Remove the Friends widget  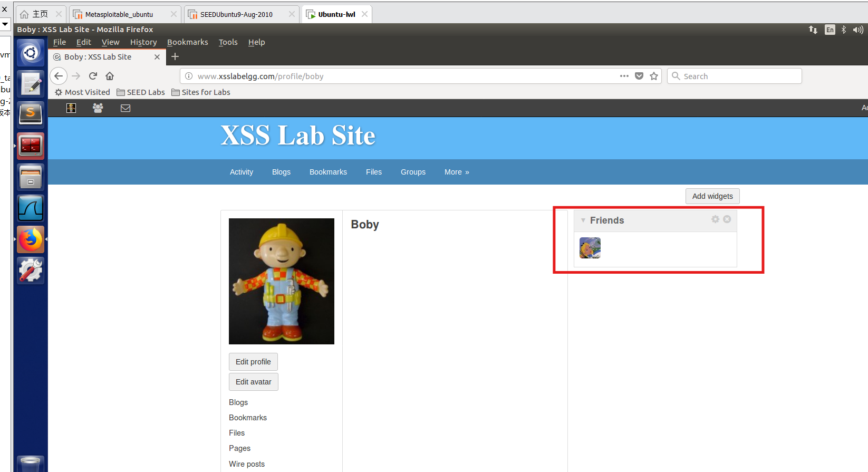point(727,219)
